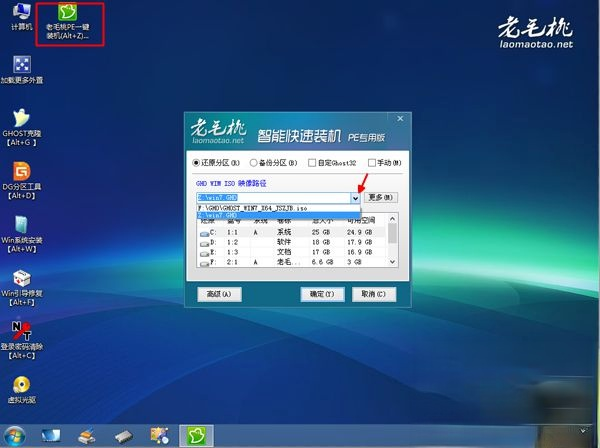Click the 1:2 partition number cell

(232, 242)
